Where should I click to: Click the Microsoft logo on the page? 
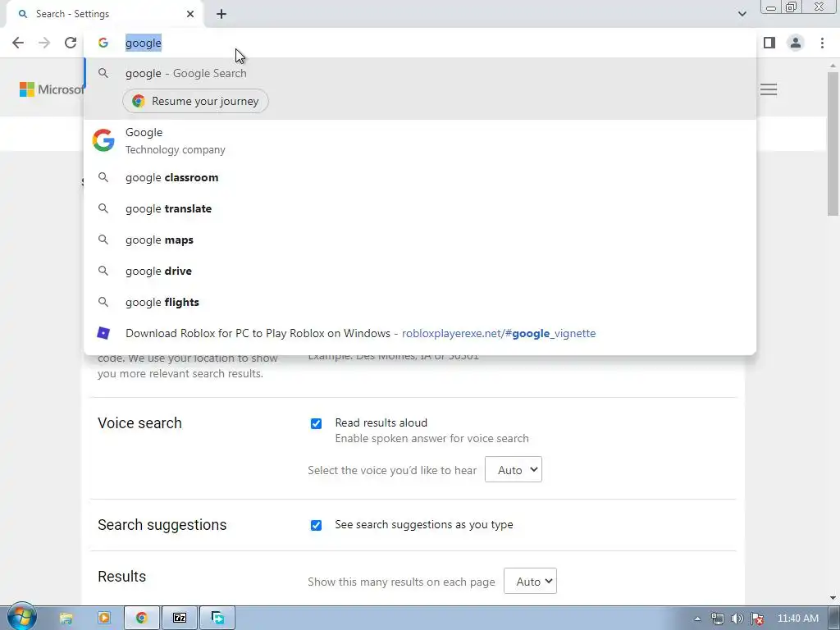coord(52,89)
